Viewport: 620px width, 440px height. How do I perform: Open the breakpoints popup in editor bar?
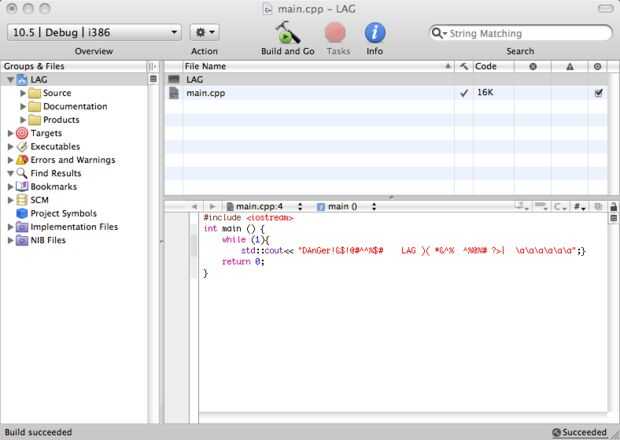541,206
